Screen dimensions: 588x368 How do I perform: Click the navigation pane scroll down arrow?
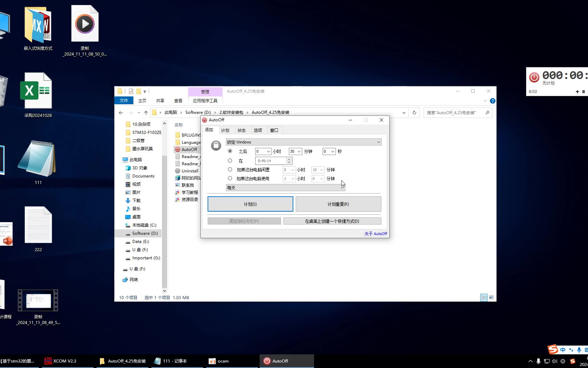tap(164, 291)
